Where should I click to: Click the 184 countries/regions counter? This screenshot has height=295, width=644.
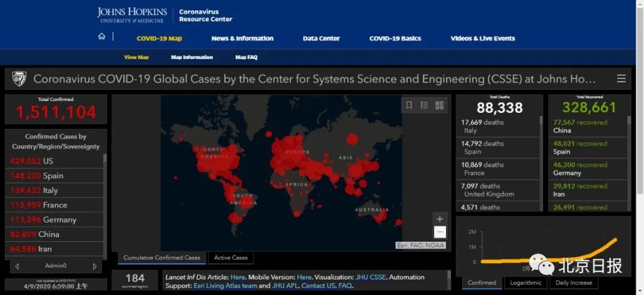pos(135,280)
